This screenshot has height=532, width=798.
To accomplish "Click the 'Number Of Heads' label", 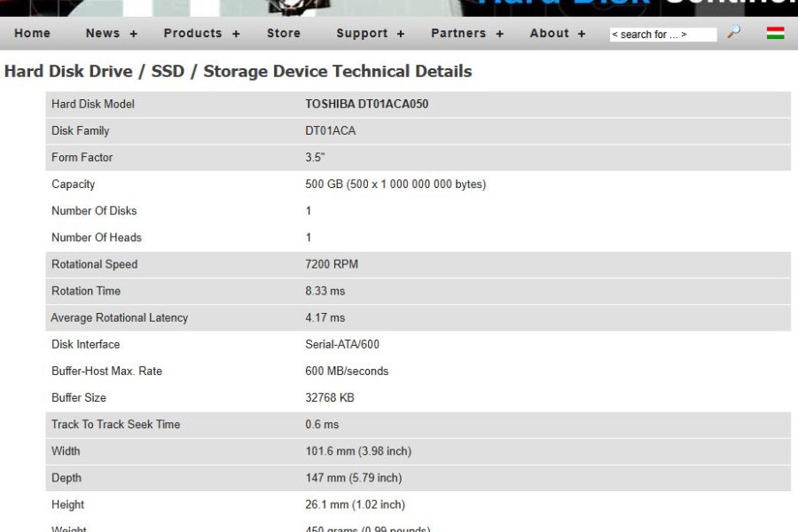I will point(97,238).
